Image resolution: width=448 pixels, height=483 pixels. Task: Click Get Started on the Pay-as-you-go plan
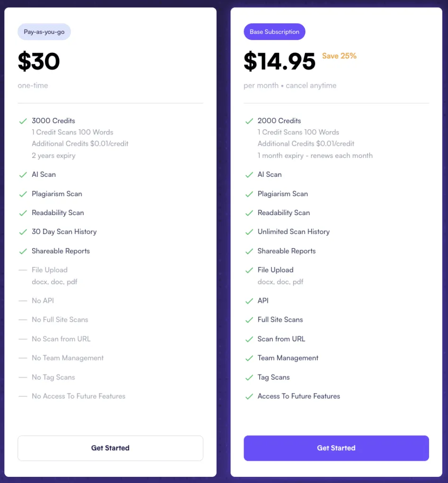tap(110, 448)
